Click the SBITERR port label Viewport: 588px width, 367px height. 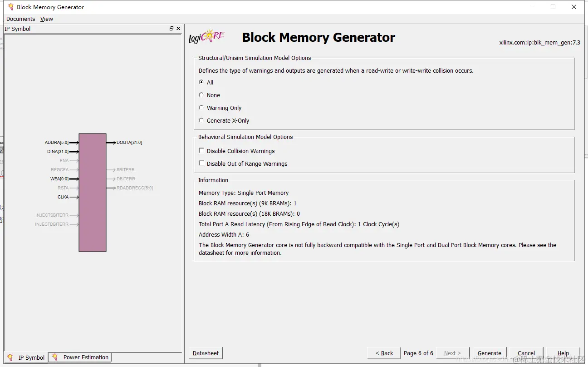126,170
